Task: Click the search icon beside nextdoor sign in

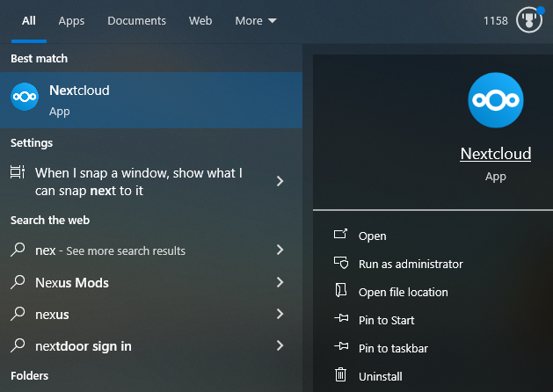Action: coord(18,345)
